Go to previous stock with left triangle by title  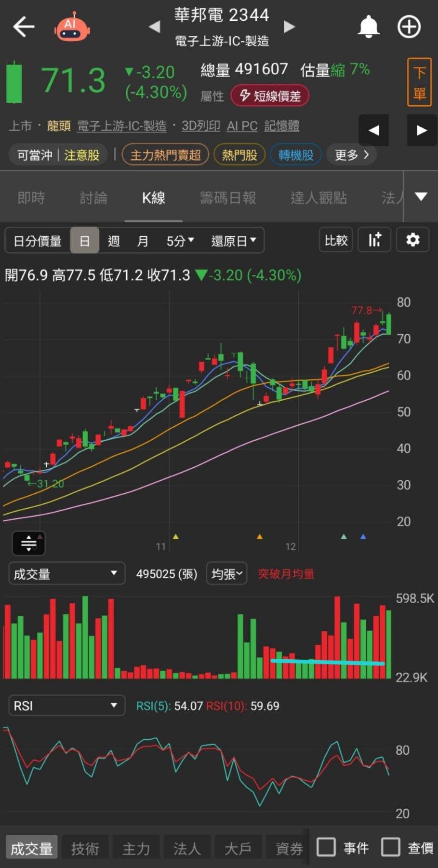tap(154, 27)
